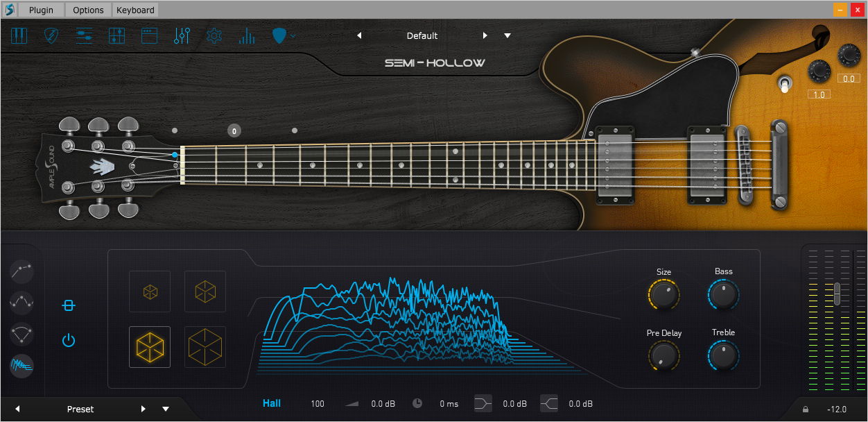Click the 0 ms pre-delay value
This screenshot has height=422, width=868.
pyautogui.click(x=449, y=404)
